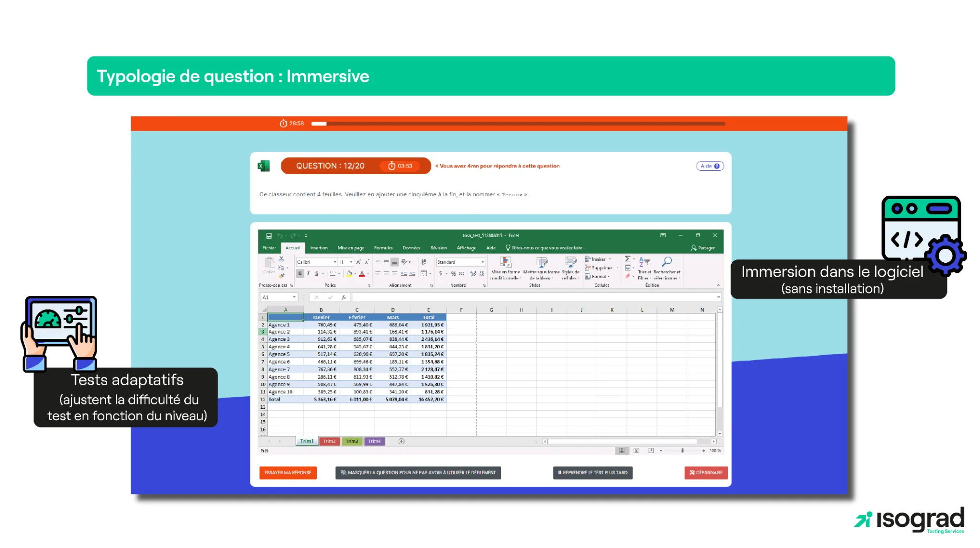Toggle middle vertical alignment
The image size is (980, 548).
386,262
